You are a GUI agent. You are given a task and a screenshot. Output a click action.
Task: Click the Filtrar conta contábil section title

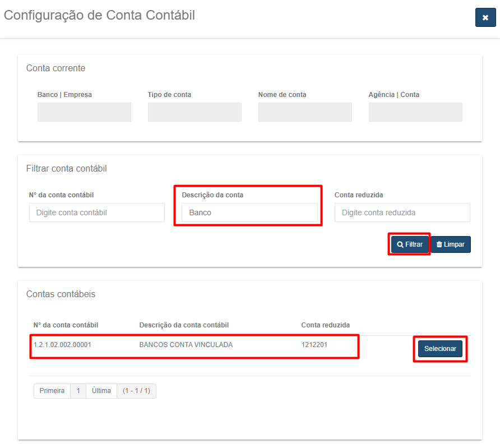[66, 168]
